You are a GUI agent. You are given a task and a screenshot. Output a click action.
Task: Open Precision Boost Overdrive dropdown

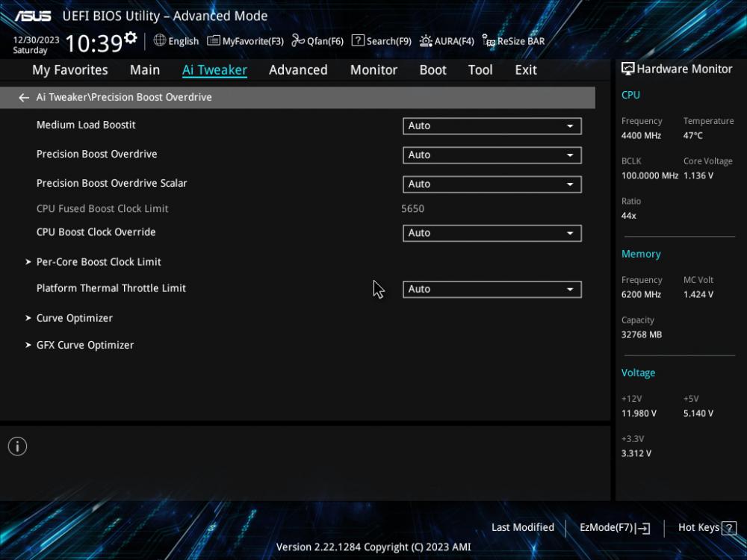pyautogui.click(x=492, y=155)
